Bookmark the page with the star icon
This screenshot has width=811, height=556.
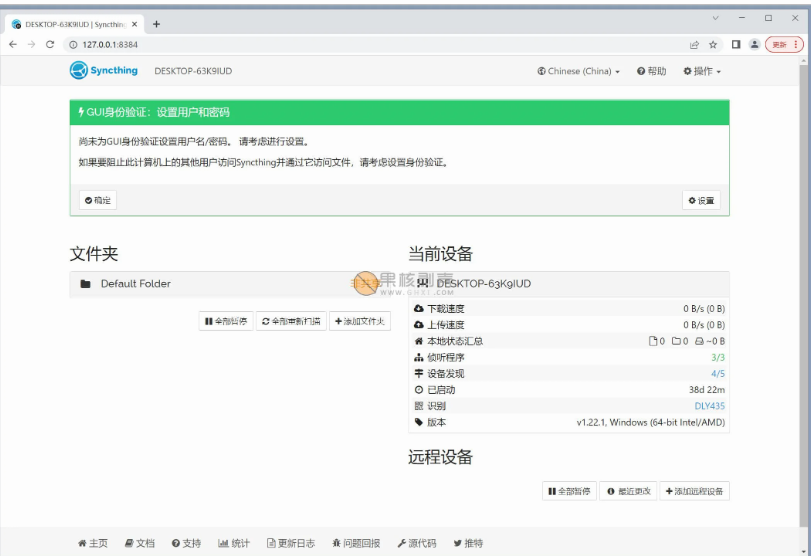coord(713,45)
